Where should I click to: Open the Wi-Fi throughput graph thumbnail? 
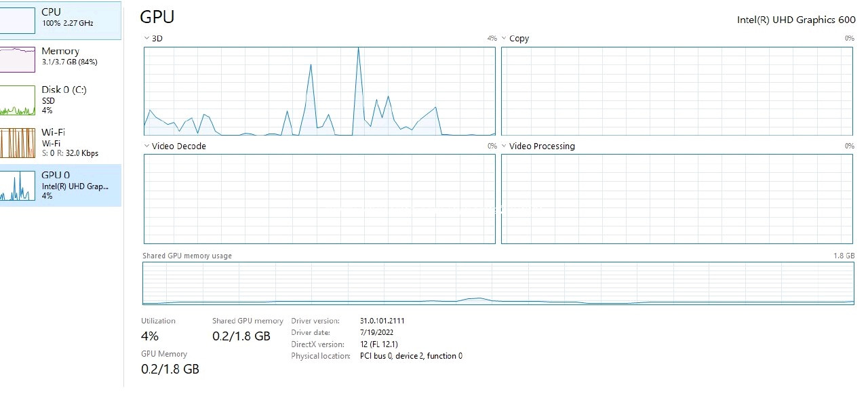point(17,143)
